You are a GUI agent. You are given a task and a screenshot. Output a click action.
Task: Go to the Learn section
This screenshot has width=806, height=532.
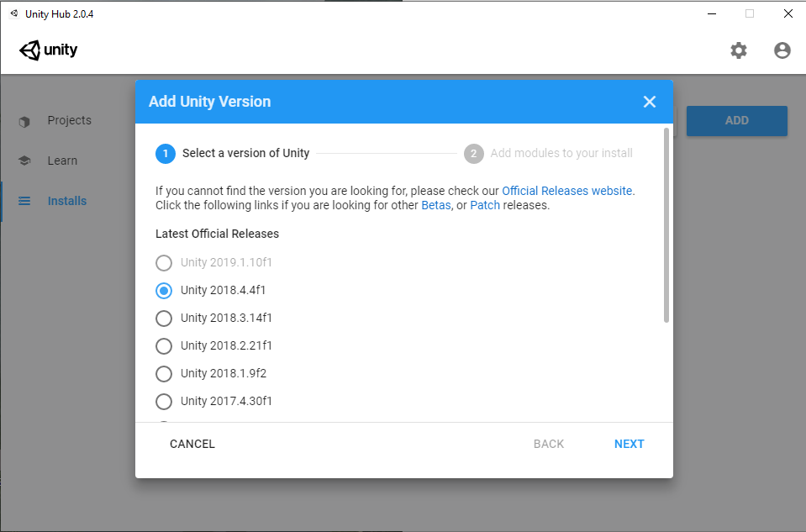62,161
